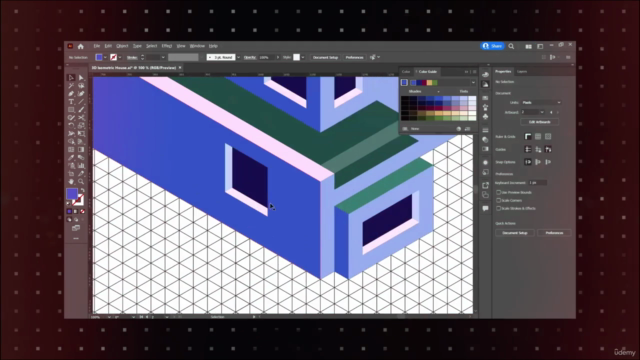This screenshot has width=640, height=360.
Task: Toggle rulers in Ruler & Grids
Action: [528, 136]
